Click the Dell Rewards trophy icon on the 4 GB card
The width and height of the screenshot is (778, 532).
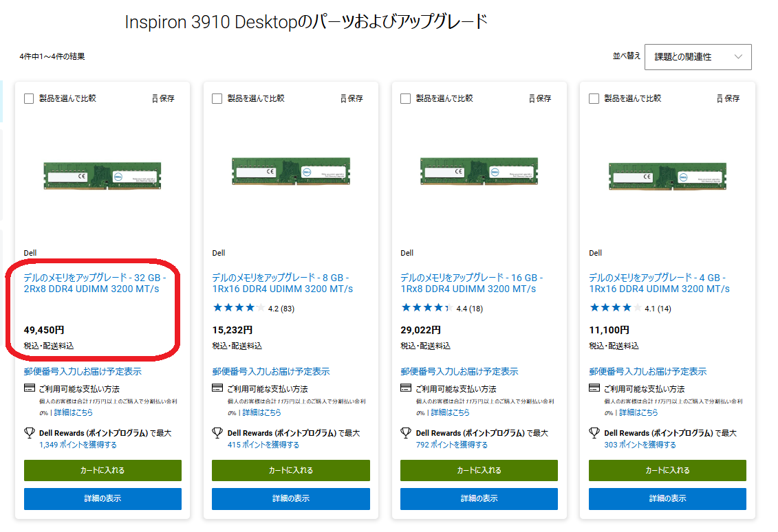point(594,433)
